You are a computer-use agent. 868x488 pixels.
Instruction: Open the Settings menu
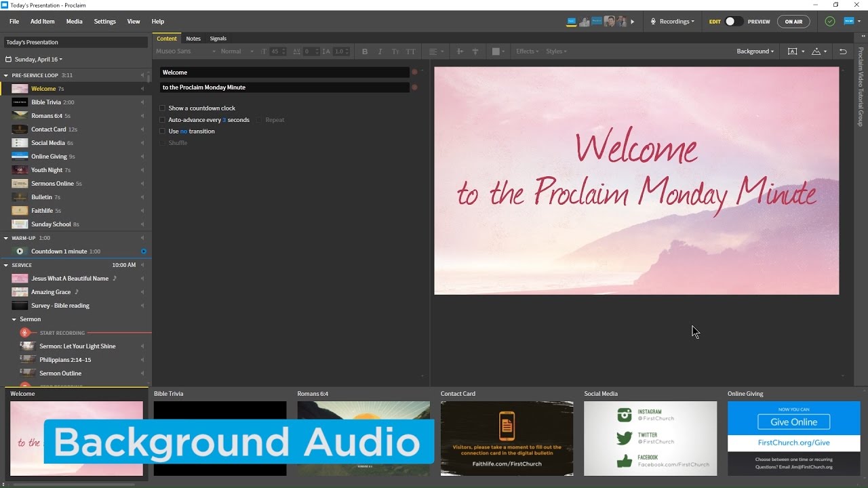click(x=105, y=22)
